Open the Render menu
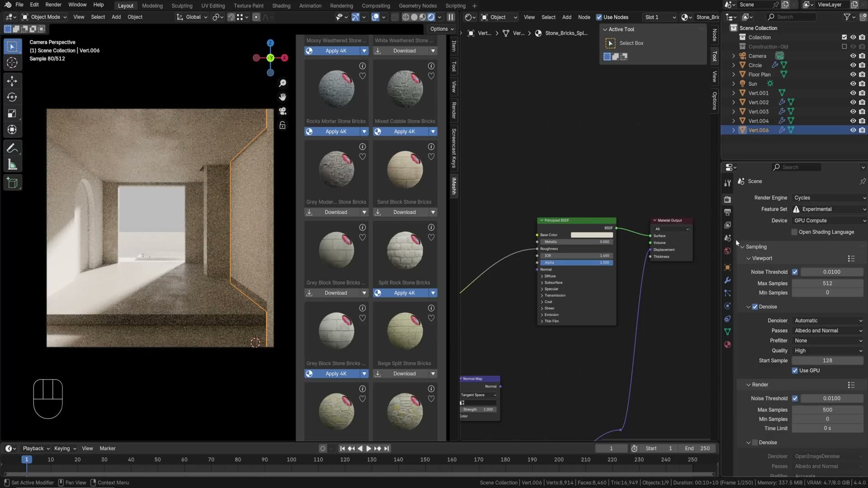Viewport: 868px width, 488px height. tap(53, 5)
